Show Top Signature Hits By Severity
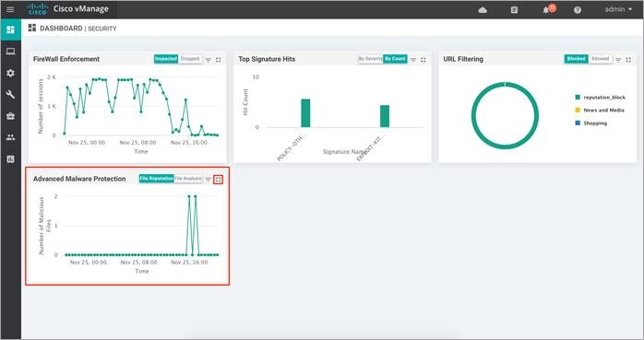The image size is (644, 340). click(371, 59)
